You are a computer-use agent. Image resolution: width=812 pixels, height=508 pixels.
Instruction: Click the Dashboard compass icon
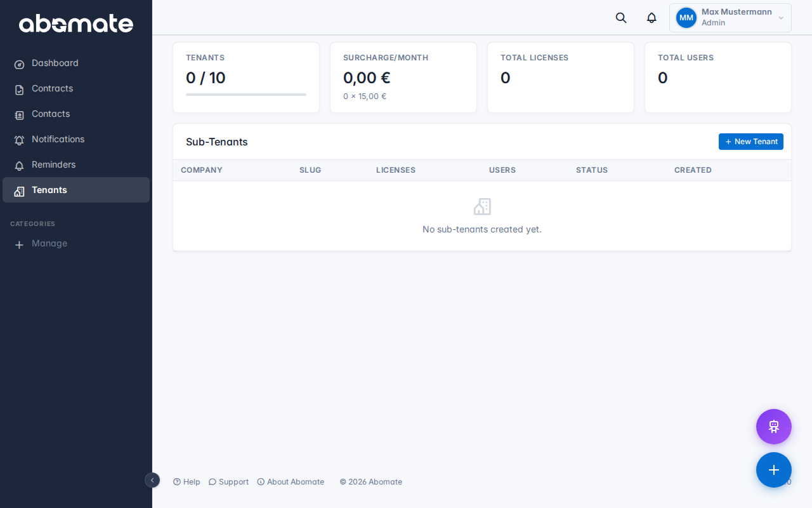click(20, 64)
